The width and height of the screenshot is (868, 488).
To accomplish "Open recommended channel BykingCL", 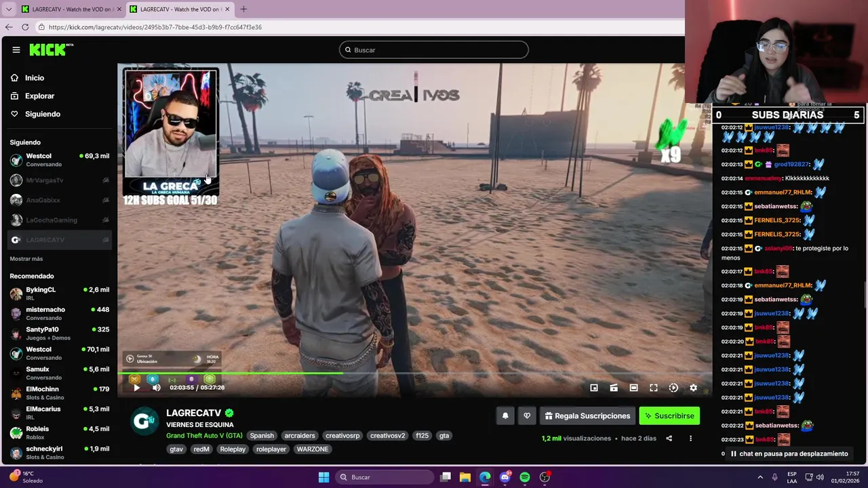I will (60, 293).
